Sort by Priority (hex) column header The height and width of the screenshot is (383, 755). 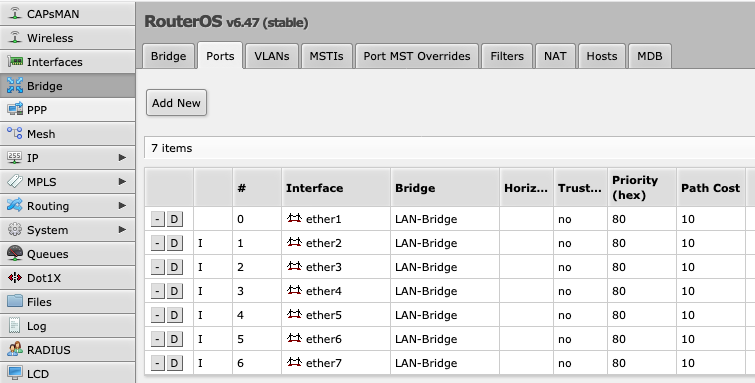pos(642,187)
